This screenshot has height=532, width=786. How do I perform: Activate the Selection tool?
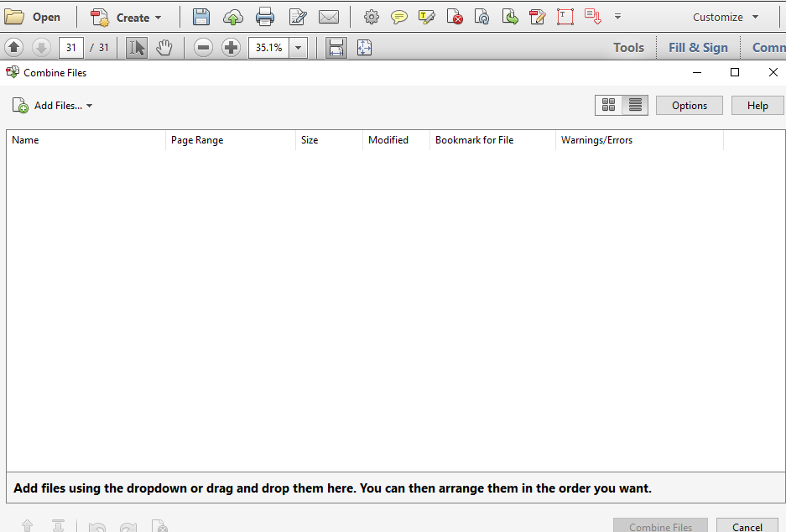click(x=136, y=48)
